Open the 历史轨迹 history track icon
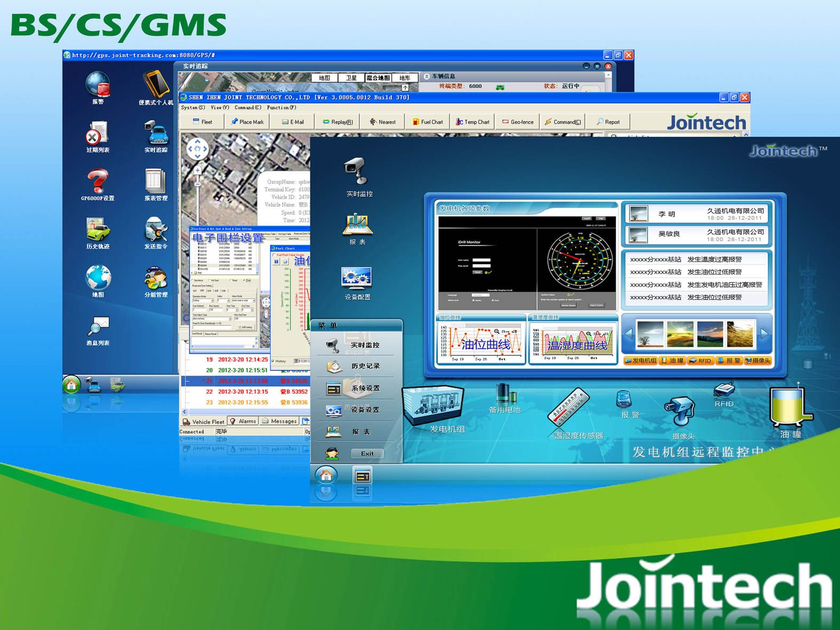Viewport: 840px width, 630px height. (98, 233)
